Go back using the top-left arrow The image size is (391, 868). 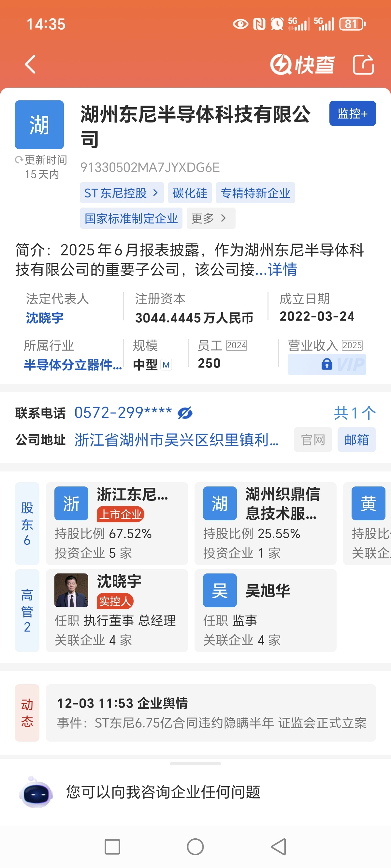(x=30, y=64)
